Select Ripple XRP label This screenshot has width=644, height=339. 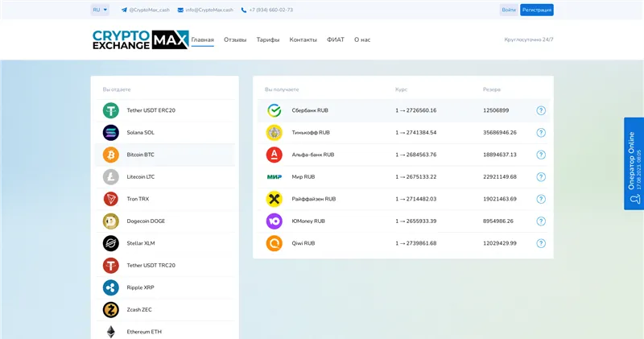140,287
